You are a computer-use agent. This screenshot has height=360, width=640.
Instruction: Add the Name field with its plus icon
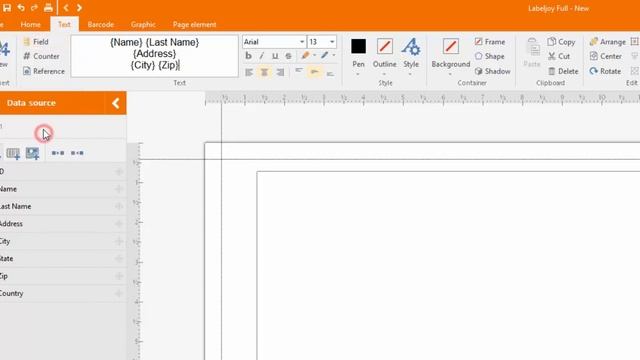[x=119, y=189]
